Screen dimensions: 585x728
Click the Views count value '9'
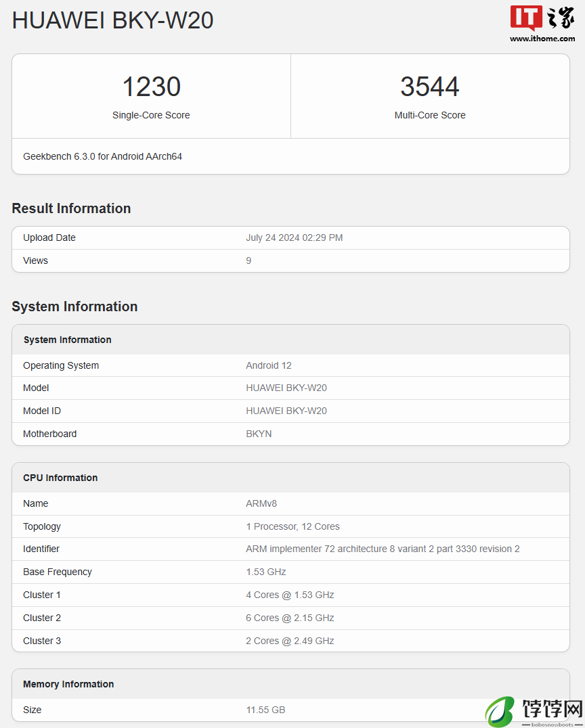tap(248, 260)
